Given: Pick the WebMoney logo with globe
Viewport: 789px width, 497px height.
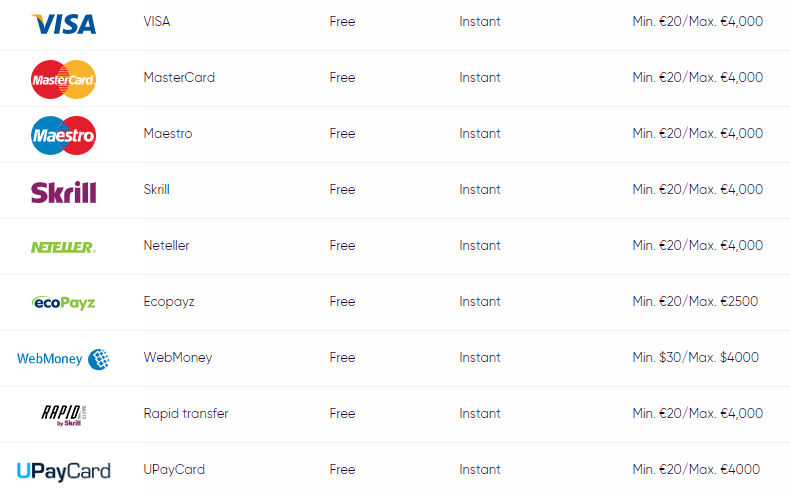Looking at the screenshot, I should (63, 359).
